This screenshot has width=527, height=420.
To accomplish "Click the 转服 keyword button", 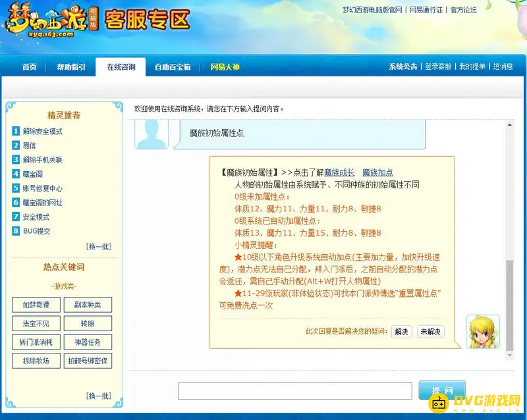I will tap(88, 324).
